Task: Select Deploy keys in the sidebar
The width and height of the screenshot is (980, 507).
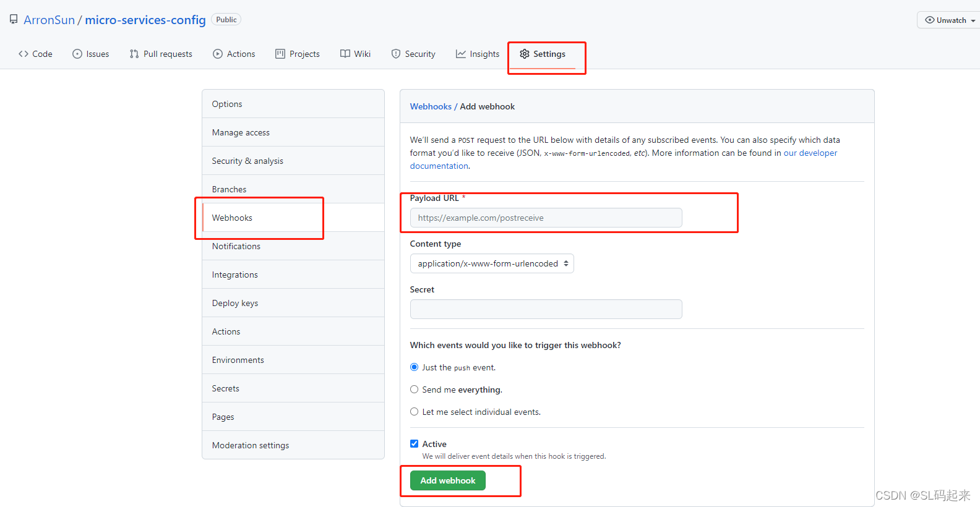Action: point(235,303)
